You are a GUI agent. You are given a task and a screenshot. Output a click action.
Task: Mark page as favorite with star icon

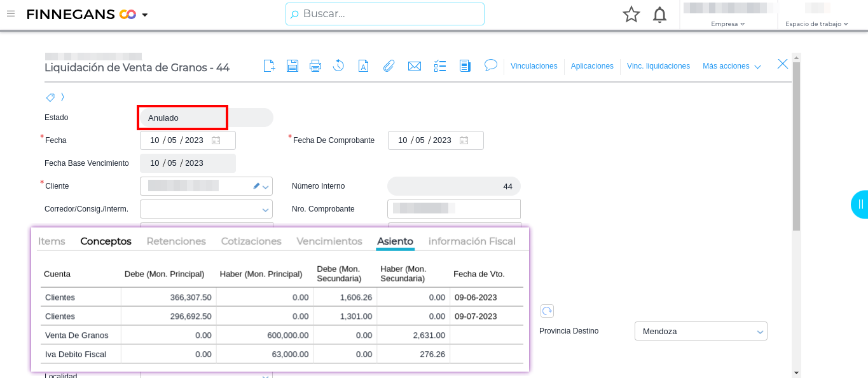click(631, 15)
